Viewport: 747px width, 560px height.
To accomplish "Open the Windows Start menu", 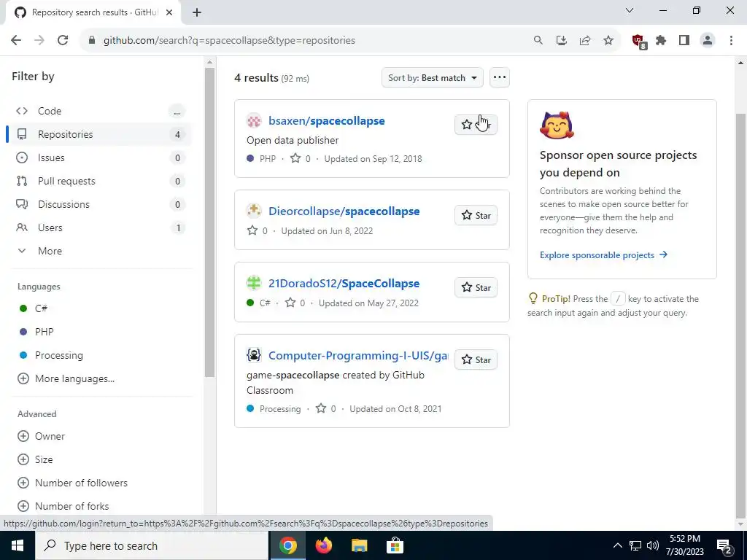I will coord(18,545).
